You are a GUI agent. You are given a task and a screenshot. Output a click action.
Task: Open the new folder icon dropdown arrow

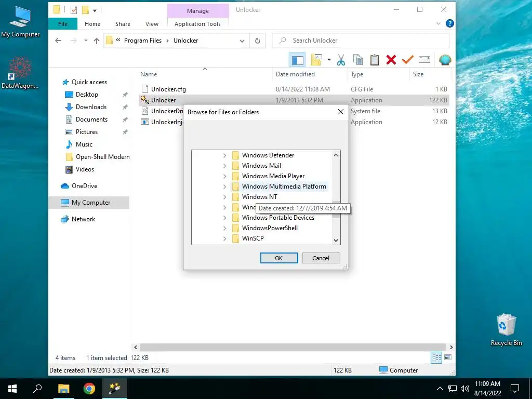(x=329, y=60)
